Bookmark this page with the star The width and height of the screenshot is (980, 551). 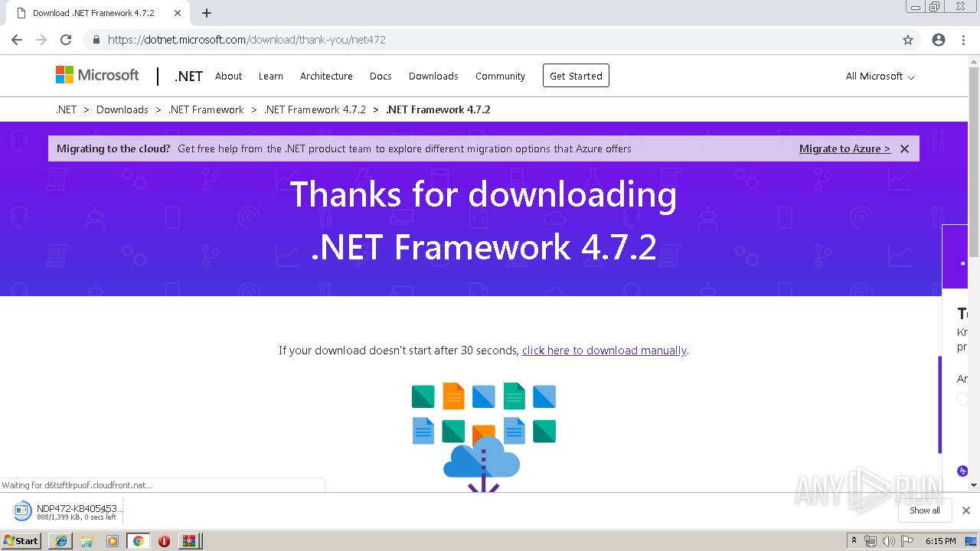pyautogui.click(x=908, y=40)
